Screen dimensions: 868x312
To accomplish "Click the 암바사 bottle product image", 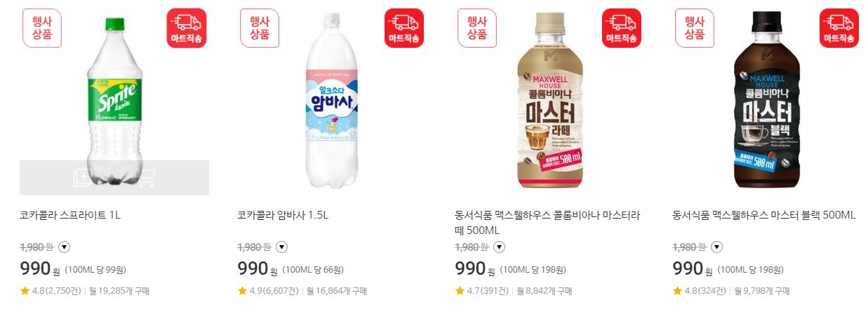I will pyautogui.click(x=332, y=102).
